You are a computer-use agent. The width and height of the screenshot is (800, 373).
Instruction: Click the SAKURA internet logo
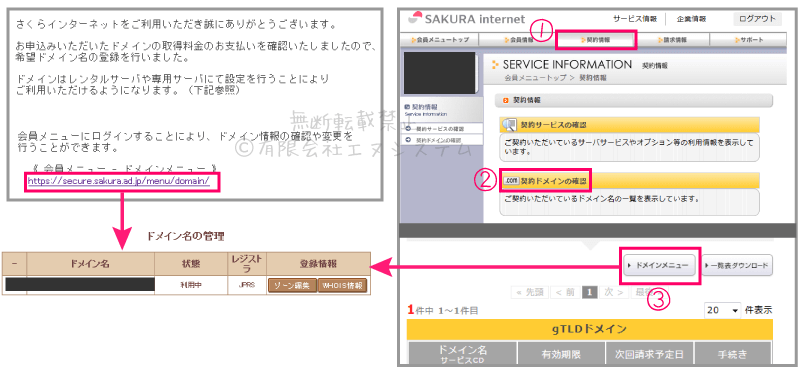[x=467, y=19]
